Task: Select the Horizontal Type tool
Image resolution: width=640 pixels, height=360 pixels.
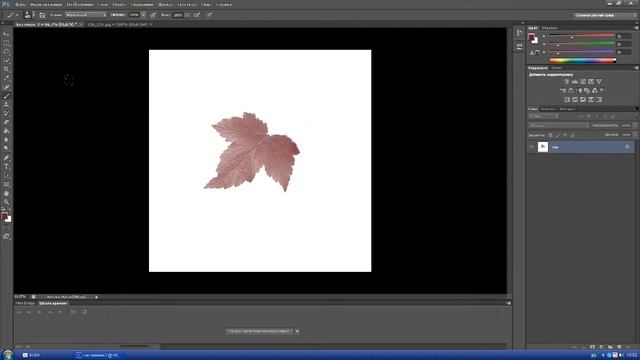Action: 6,167
